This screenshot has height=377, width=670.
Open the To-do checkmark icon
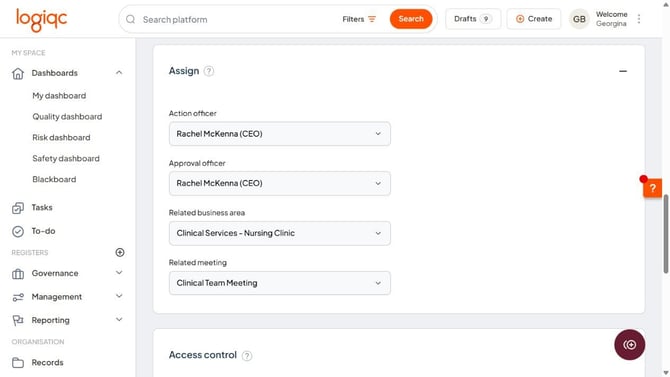point(18,231)
